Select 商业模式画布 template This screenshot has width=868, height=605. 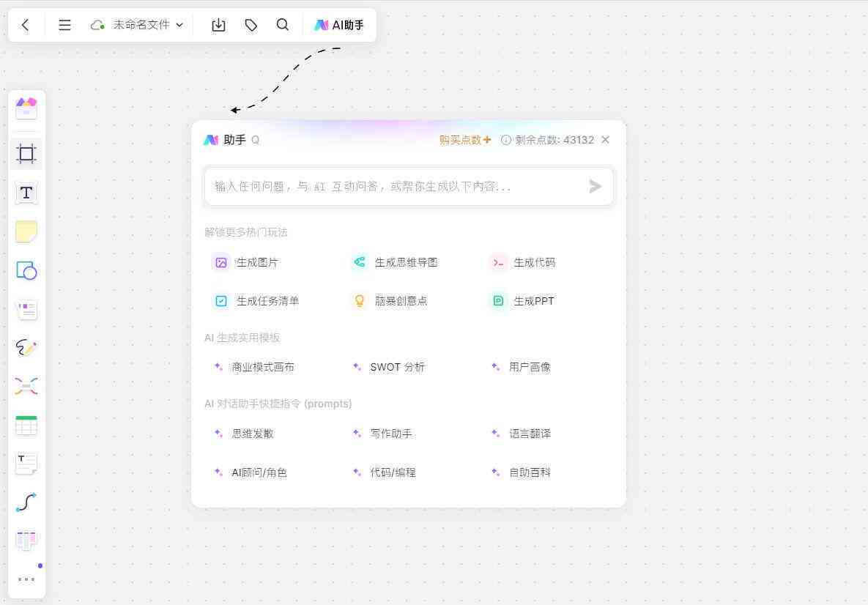click(x=254, y=367)
